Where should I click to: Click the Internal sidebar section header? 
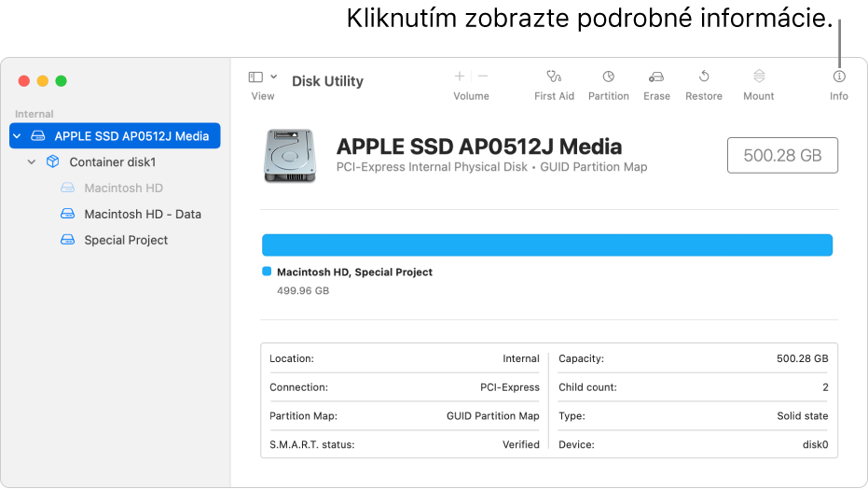pyautogui.click(x=34, y=114)
